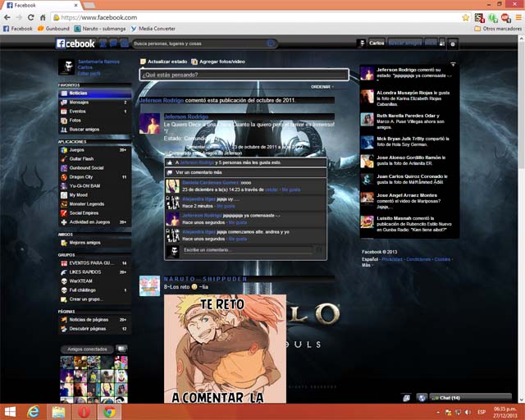
Task: Open Full chikilingo group
Action: coord(94,290)
